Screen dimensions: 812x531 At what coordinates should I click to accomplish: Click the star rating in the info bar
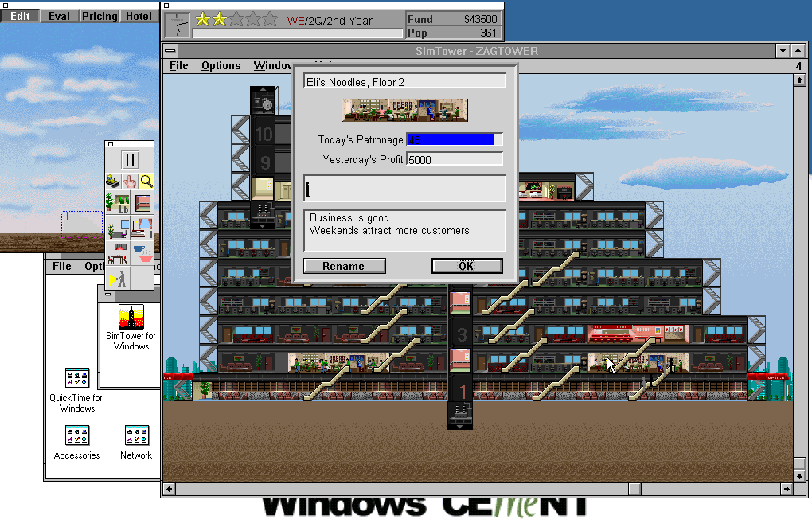click(236, 20)
